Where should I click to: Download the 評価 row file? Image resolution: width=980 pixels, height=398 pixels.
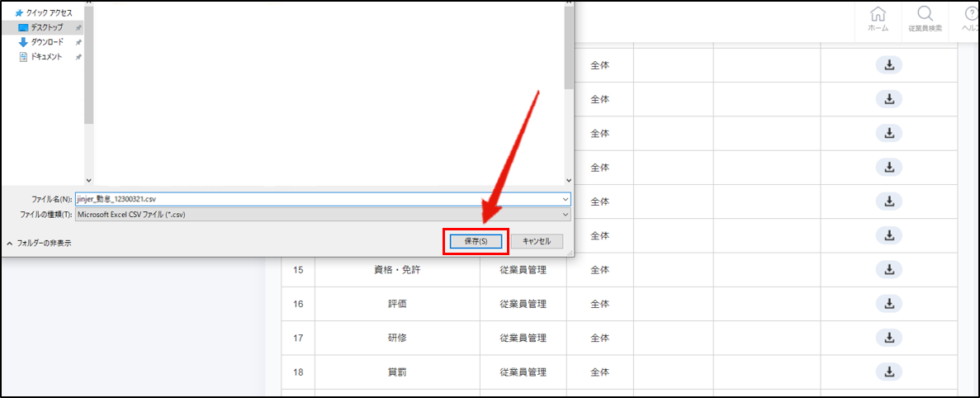(x=888, y=304)
